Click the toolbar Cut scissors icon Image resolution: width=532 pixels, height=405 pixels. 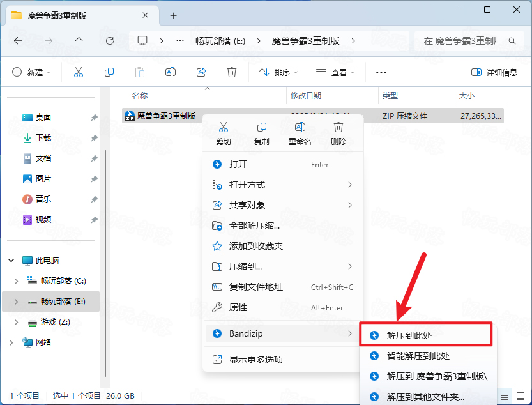tap(79, 72)
